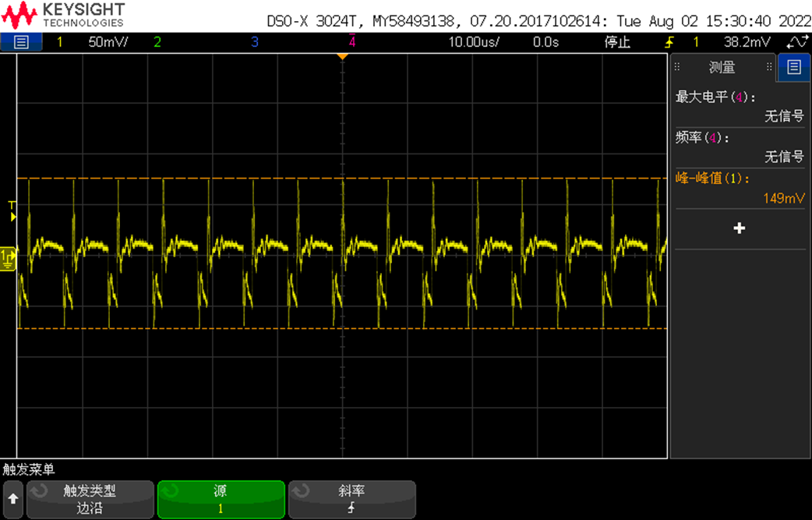Viewport: 812px width, 520px height.
Task: Open the 触发类型 边沿 softkey menu
Action: coord(90,499)
